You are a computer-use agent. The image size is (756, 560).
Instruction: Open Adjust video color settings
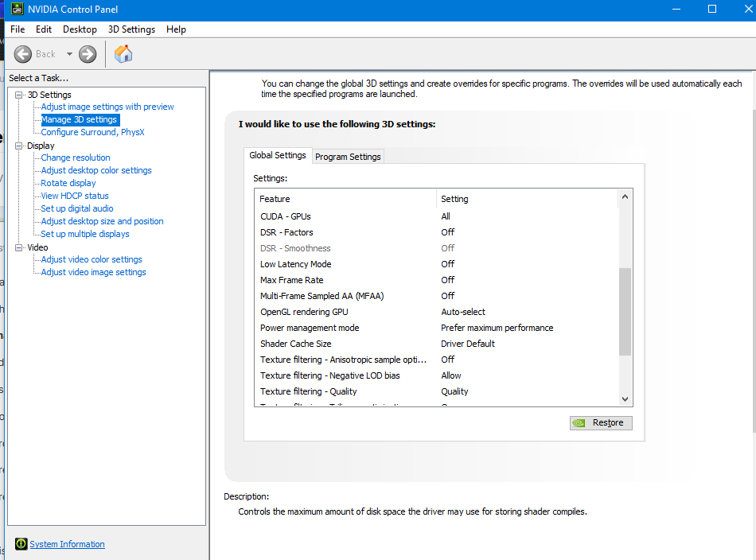click(92, 259)
